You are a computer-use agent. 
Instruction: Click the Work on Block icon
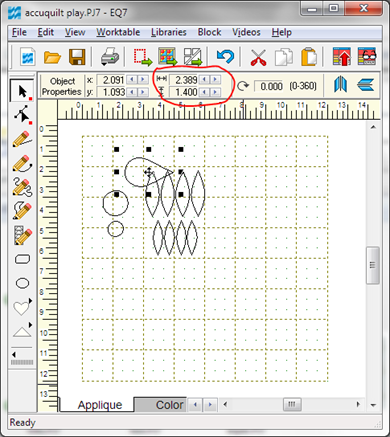192,57
